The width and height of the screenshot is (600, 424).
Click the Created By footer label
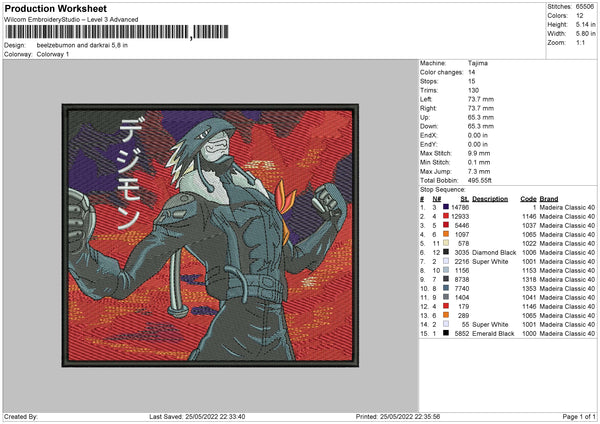(21, 416)
